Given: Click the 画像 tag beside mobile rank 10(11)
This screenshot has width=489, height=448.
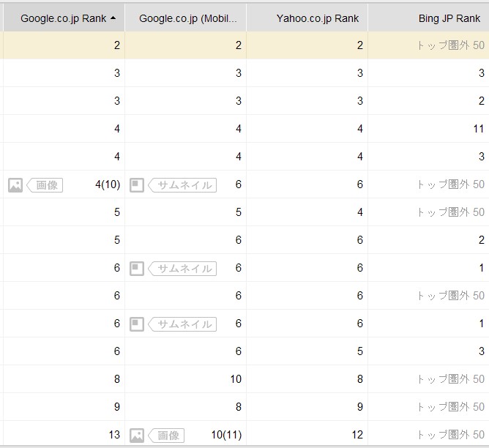Looking at the screenshot, I should click(166, 436).
